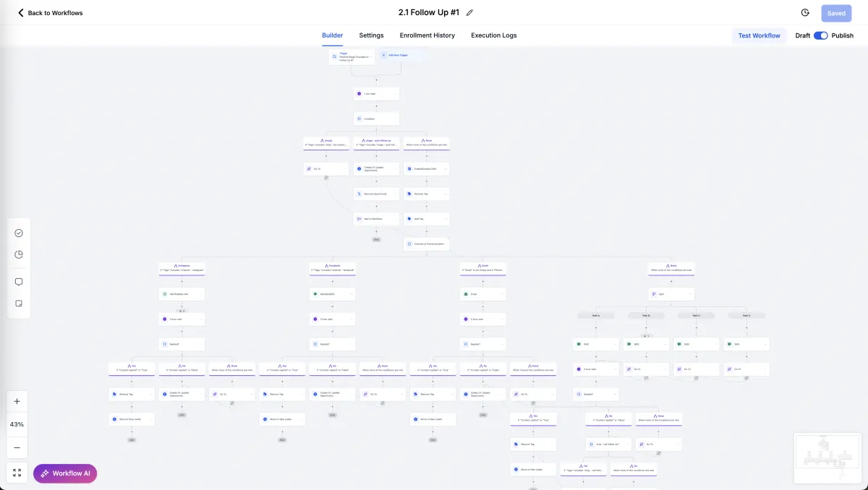Click the zoom in plus icon
The height and width of the screenshot is (490, 868).
[17, 401]
